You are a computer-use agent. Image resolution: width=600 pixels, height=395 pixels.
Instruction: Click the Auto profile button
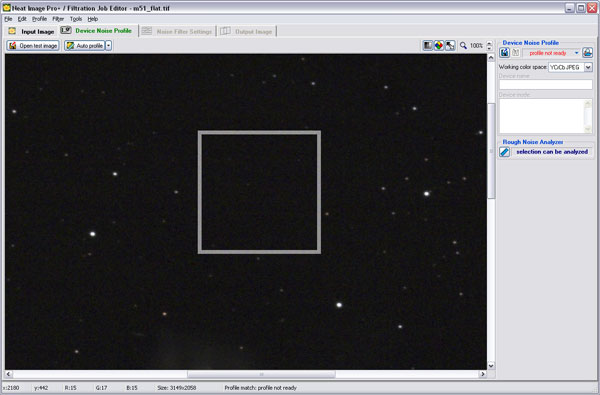point(85,46)
